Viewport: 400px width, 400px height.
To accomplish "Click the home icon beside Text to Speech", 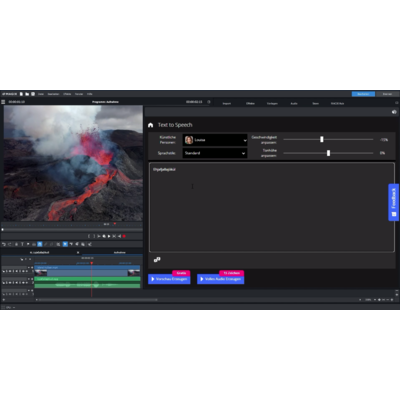I will [151, 125].
